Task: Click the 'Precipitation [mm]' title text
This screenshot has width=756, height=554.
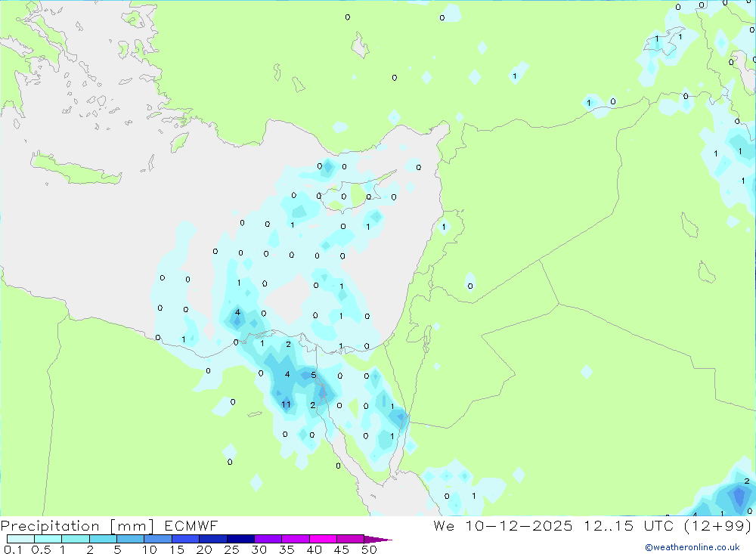Action: [77, 526]
